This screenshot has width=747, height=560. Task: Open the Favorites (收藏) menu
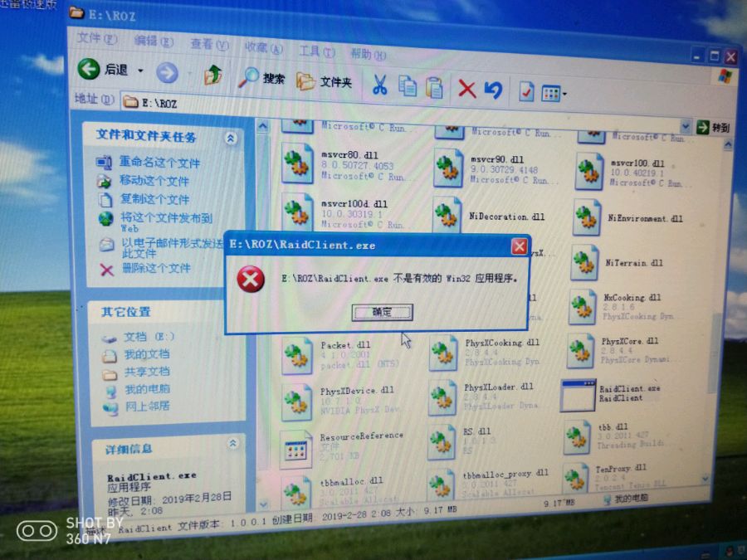point(263,47)
